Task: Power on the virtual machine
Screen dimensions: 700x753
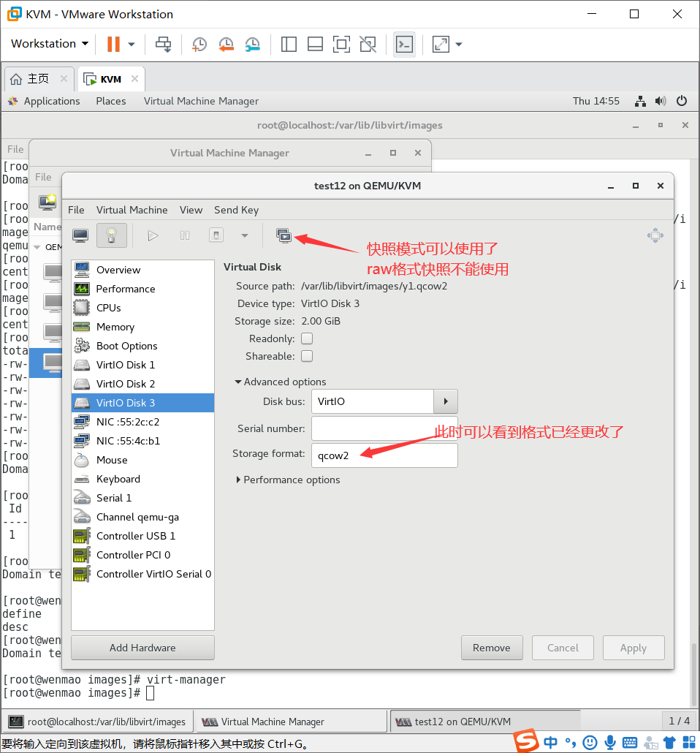Action: pyautogui.click(x=153, y=236)
